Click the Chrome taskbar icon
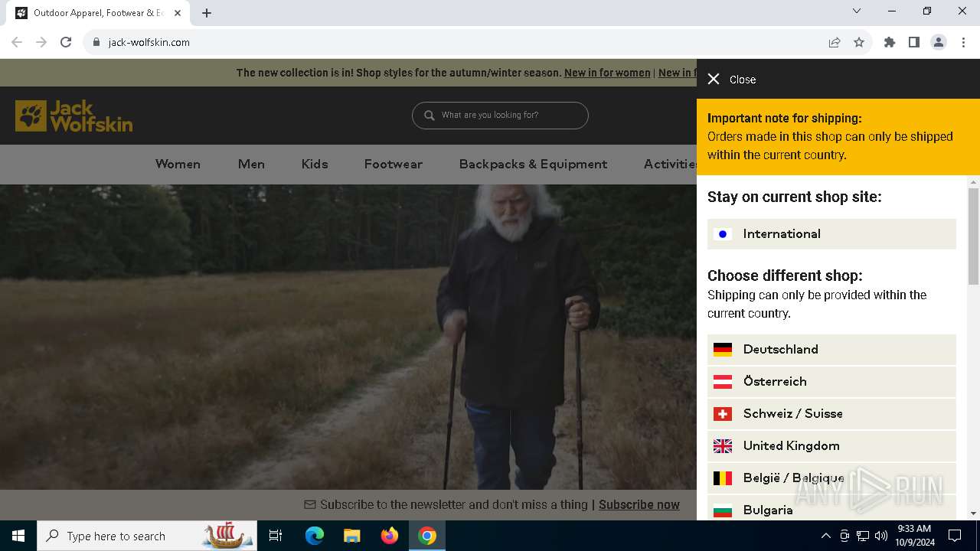Image resolution: width=980 pixels, height=551 pixels. click(x=427, y=536)
